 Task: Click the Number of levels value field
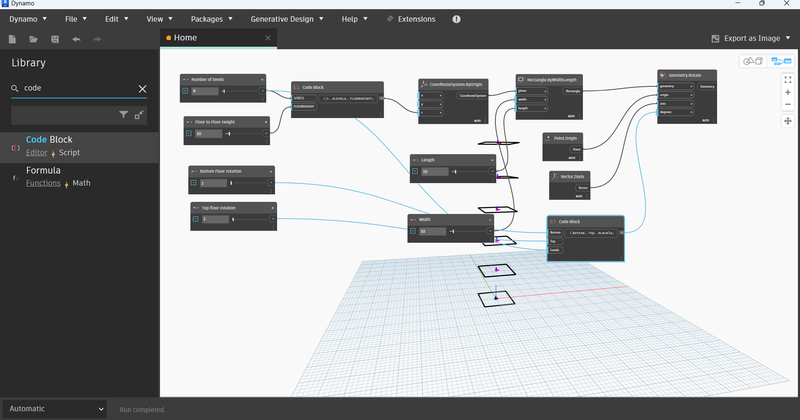pos(205,91)
